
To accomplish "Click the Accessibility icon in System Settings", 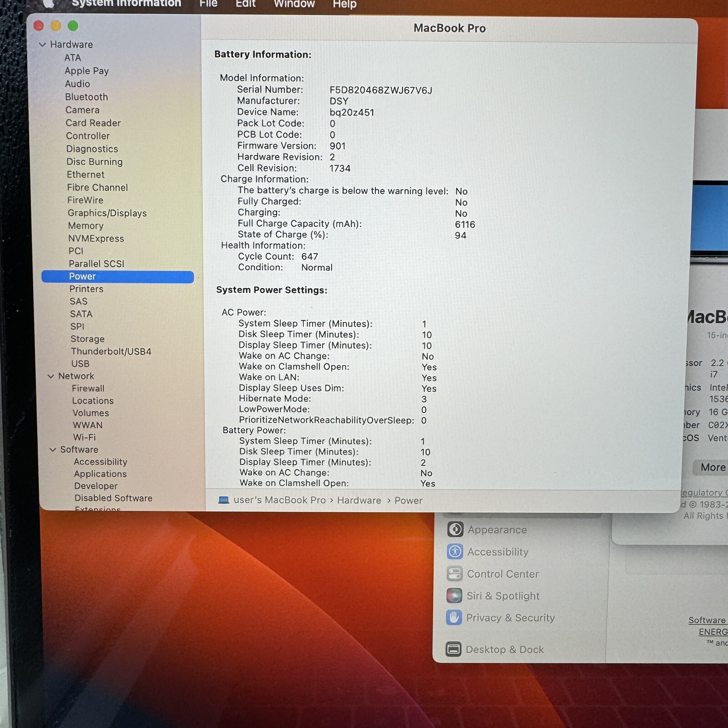I will pos(455,551).
